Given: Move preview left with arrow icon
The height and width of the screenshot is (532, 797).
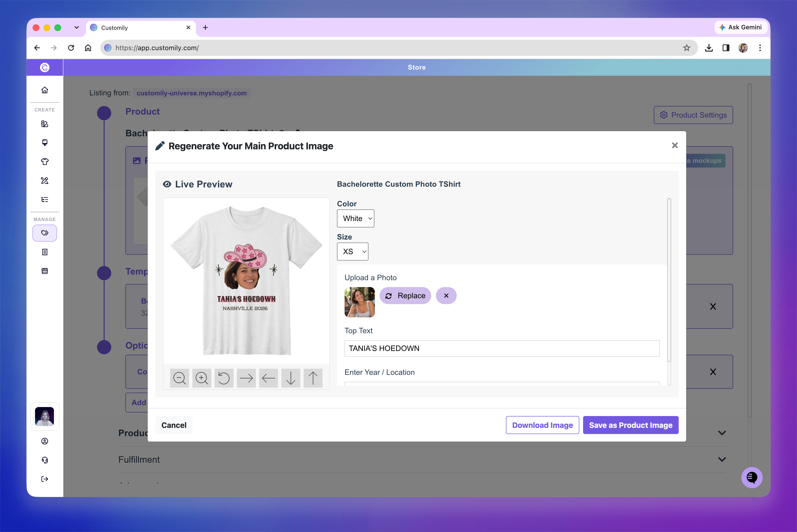Looking at the screenshot, I should 268,378.
